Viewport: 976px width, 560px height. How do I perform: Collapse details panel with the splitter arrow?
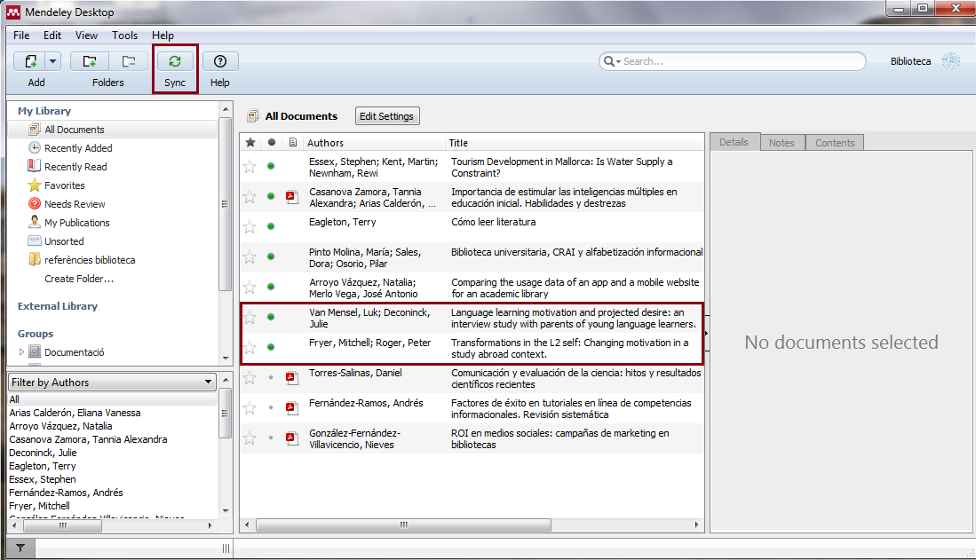click(707, 334)
